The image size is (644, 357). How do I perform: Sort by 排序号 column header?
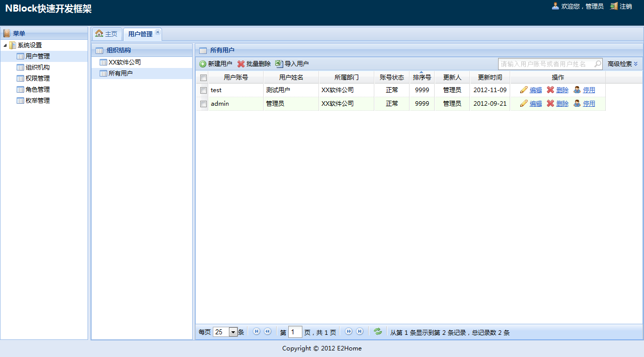pyautogui.click(x=422, y=78)
